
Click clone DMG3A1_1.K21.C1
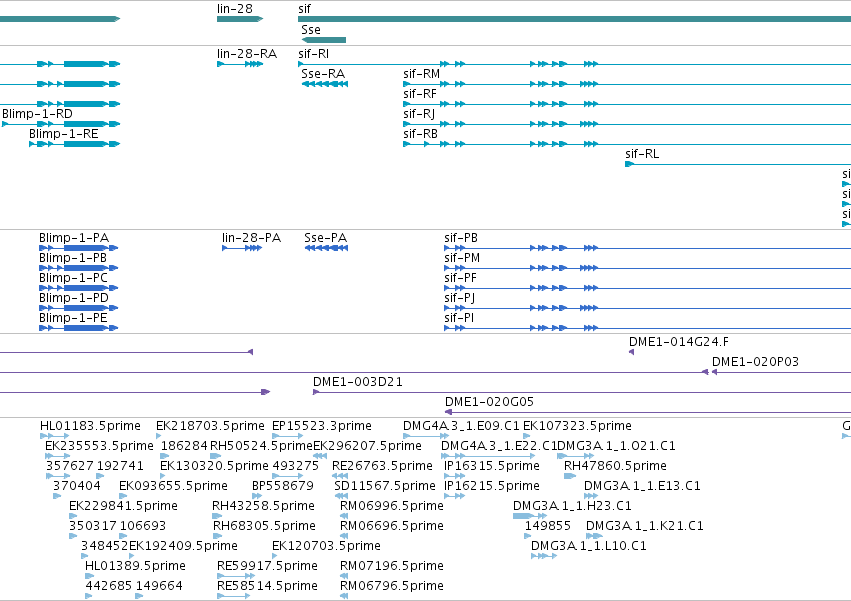click(x=645, y=527)
